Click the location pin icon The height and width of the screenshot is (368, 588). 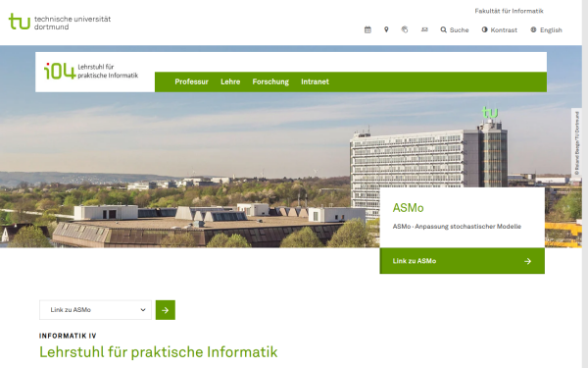(x=386, y=29)
